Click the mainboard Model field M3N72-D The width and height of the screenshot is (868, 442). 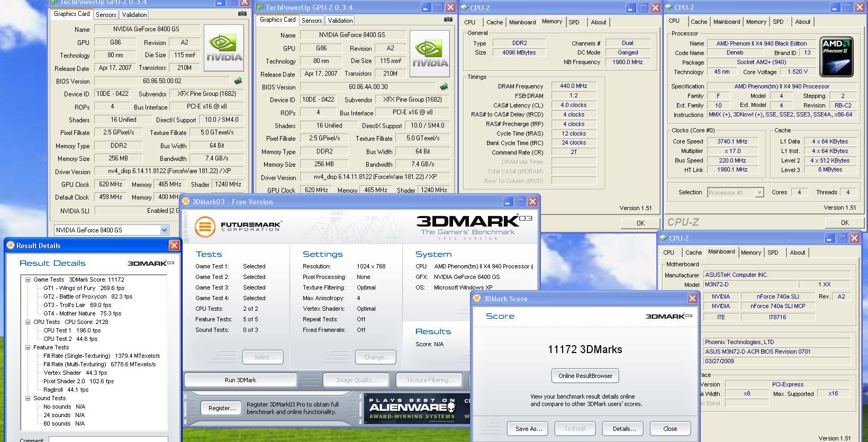click(x=749, y=284)
